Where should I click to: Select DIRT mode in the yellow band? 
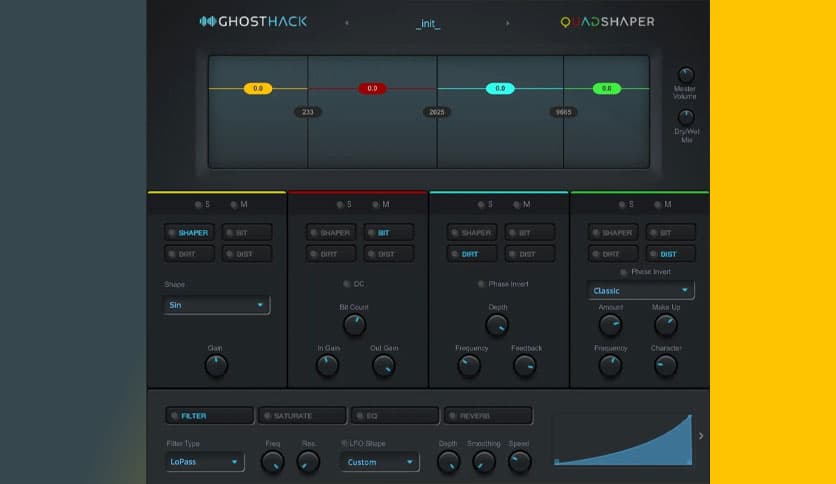[189, 254]
